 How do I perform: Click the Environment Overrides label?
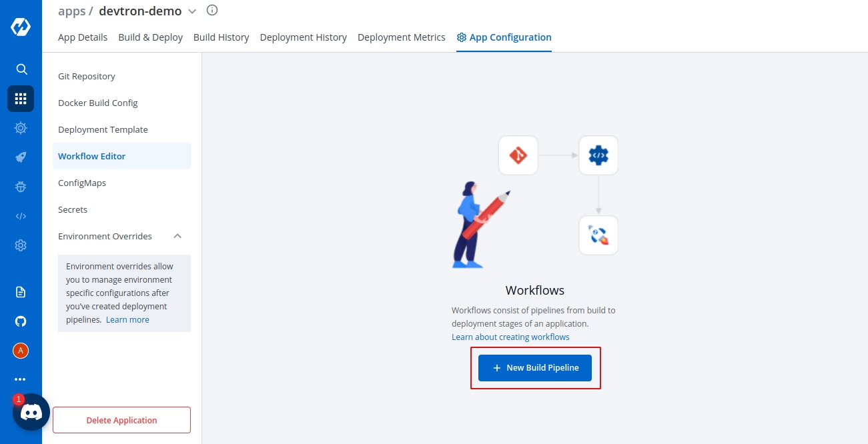point(105,236)
